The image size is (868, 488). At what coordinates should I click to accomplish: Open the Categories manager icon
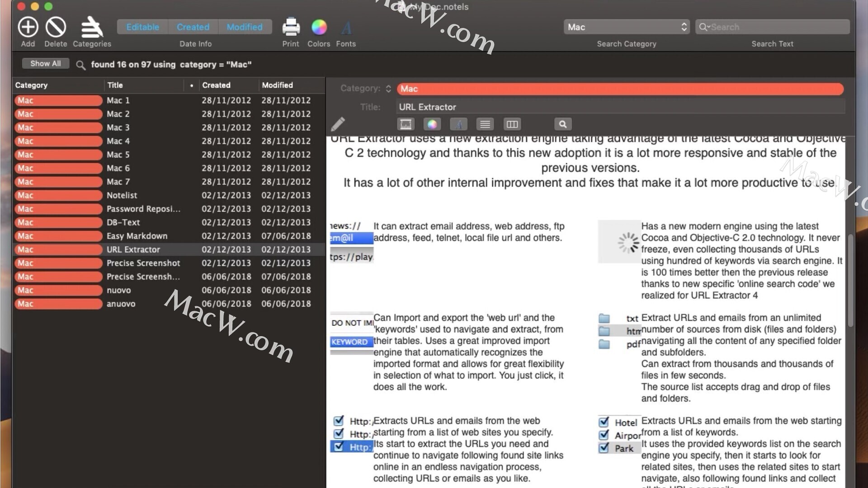92,27
